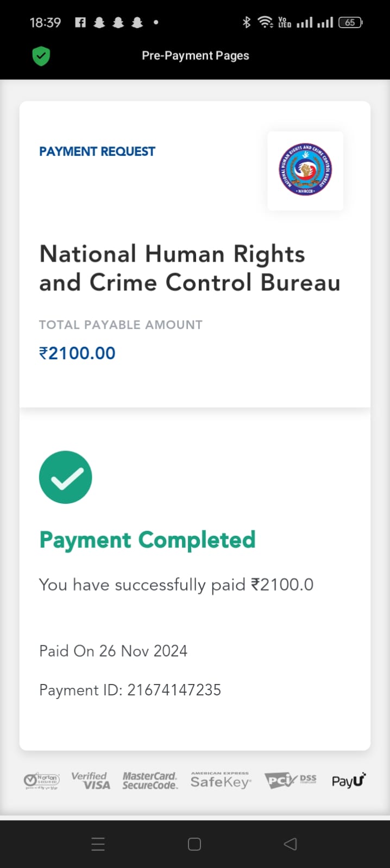The image size is (390, 868).
Task: Tap the green payment success checkmark
Action: 66,477
